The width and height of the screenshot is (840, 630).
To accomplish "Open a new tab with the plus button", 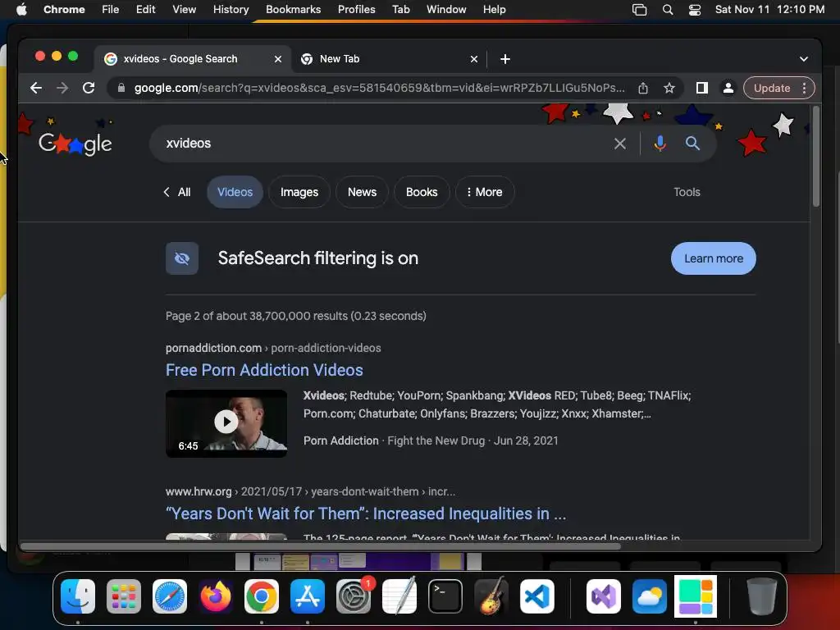I will (x=505, y=59).
